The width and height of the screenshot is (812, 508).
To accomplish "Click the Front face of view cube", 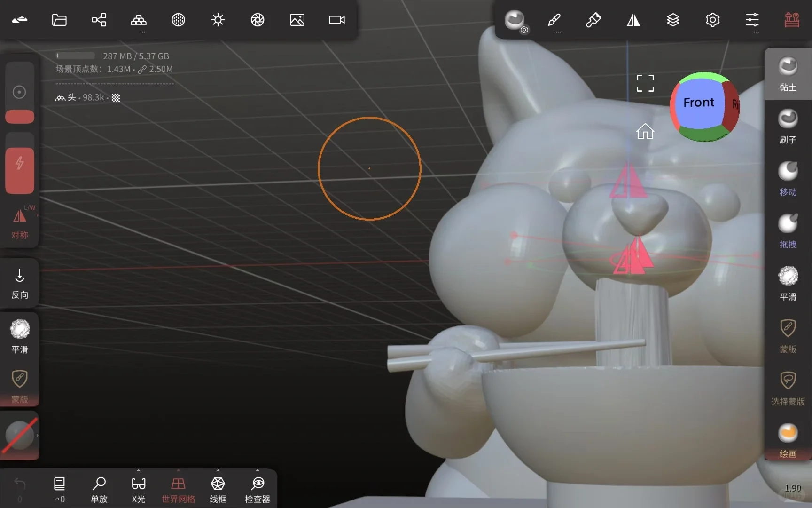I will coord(699,103).
